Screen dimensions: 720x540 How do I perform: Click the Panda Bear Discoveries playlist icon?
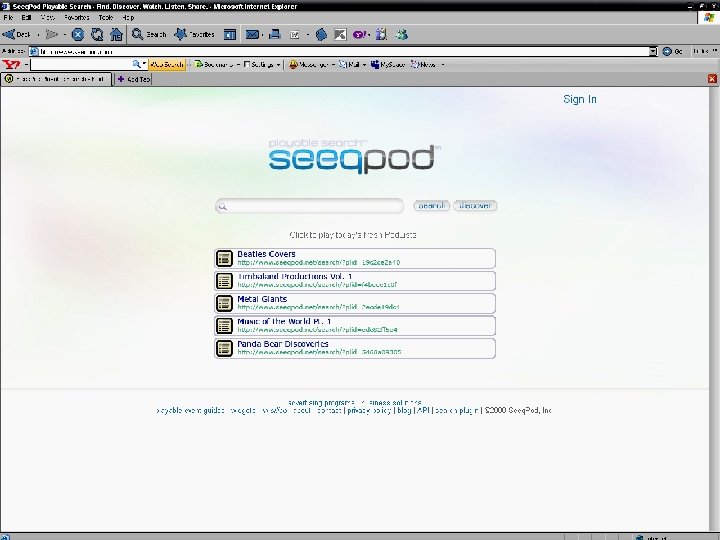point(225,349)
